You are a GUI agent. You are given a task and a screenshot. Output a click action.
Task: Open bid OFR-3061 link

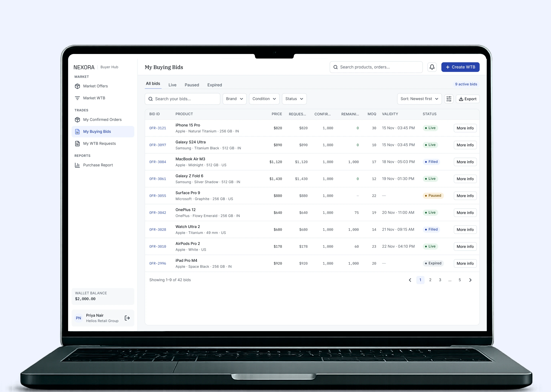(x=157, y=179)
